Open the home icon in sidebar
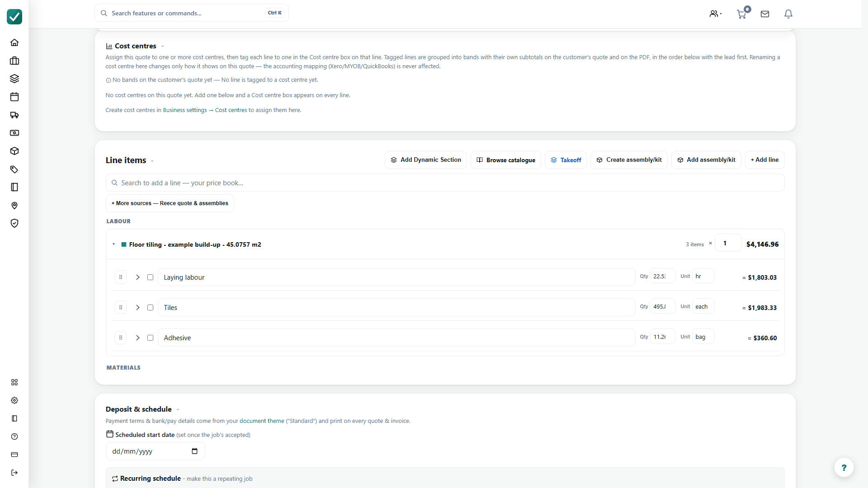 pyautogui.click(x=14, y=42)
